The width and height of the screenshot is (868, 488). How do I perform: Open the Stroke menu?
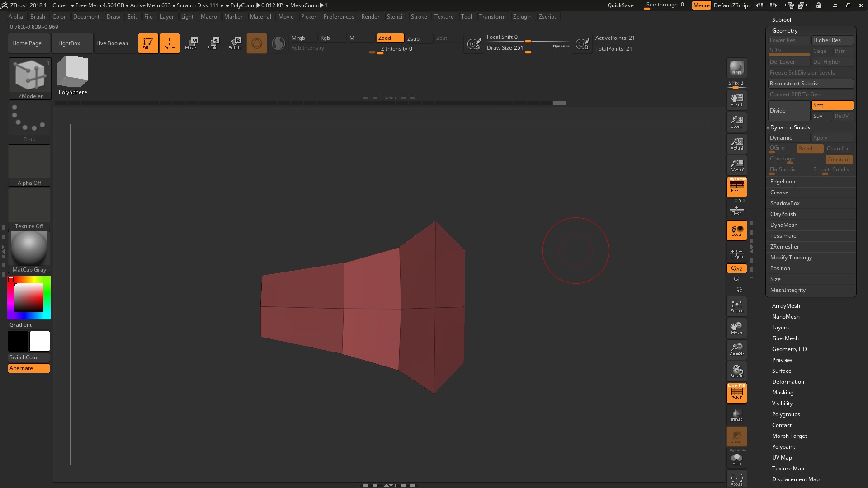[419, 17]
